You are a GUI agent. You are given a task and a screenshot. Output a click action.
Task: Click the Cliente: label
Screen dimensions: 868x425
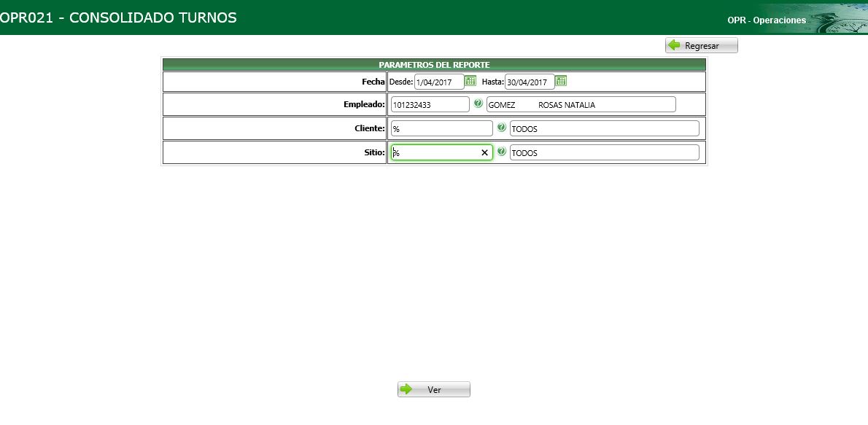tap(370, 128)
